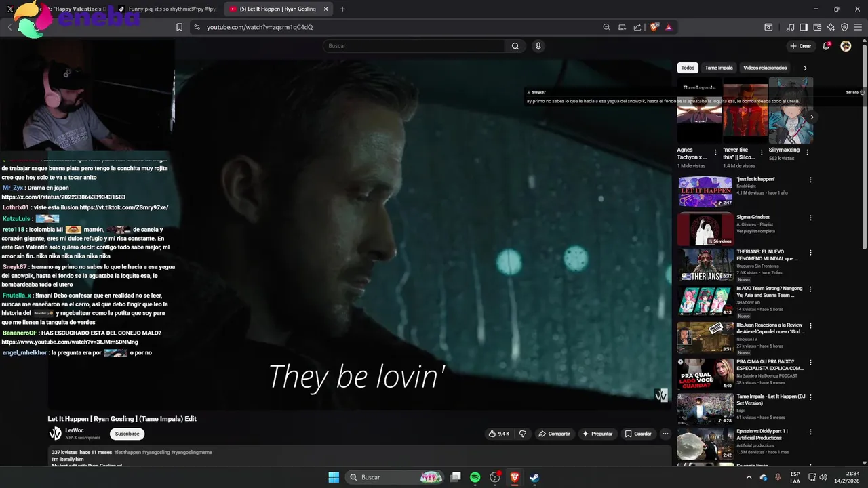Open the ESP LAA language indicator

pyautogui.click(x=795, y=477)
